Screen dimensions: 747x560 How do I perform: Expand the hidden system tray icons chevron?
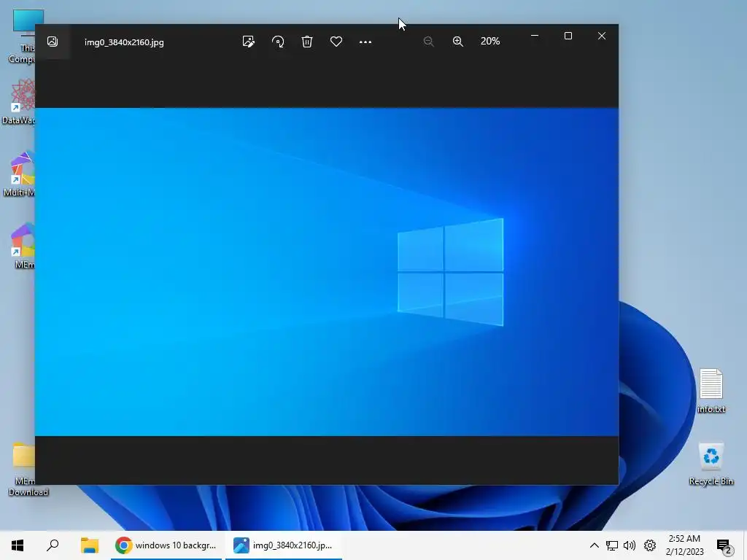(x=594, y=545)
